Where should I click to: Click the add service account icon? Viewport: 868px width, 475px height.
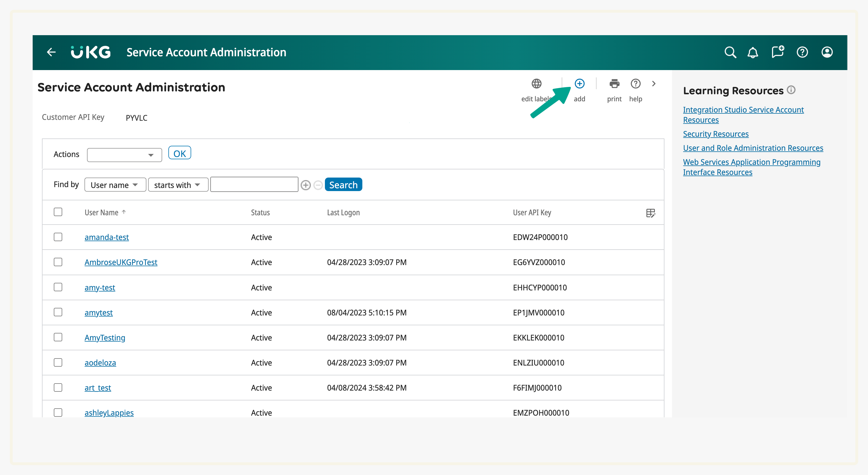(x=579, y=84)
